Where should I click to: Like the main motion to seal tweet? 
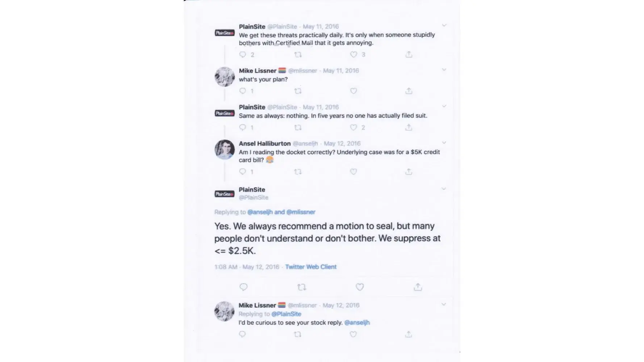[360, 287]
